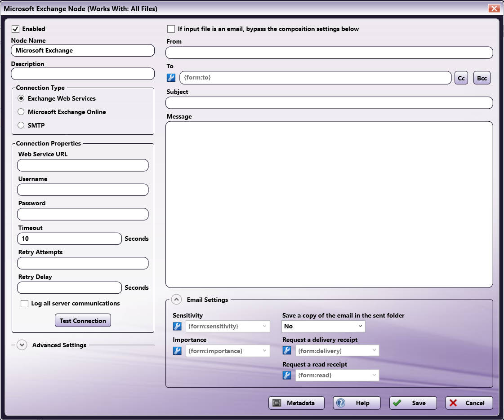Click the Cc button
Image resolution: width=504 pixels, height=420 pixels.
click(x=461, y=78)
